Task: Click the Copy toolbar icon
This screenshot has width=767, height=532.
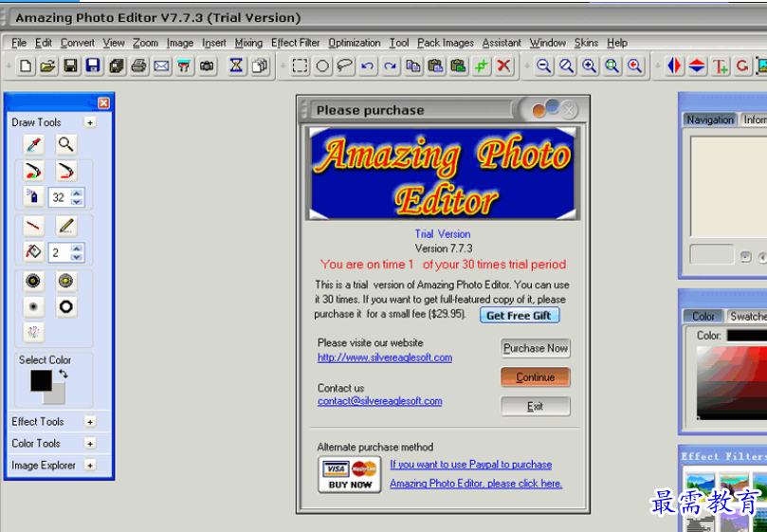Action: [412, 65]
